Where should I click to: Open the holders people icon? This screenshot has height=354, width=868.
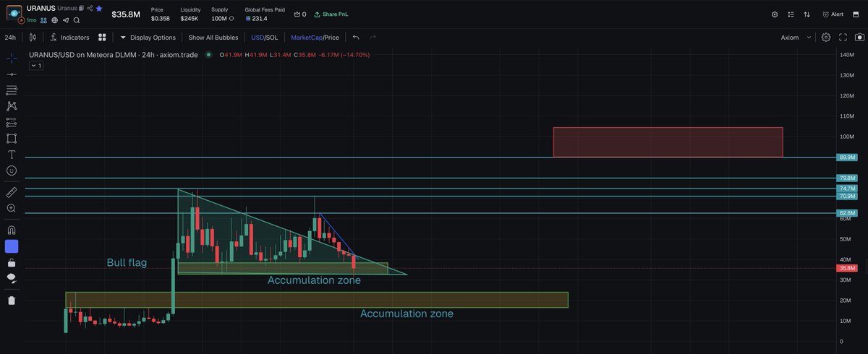click(x=43, y=20)
